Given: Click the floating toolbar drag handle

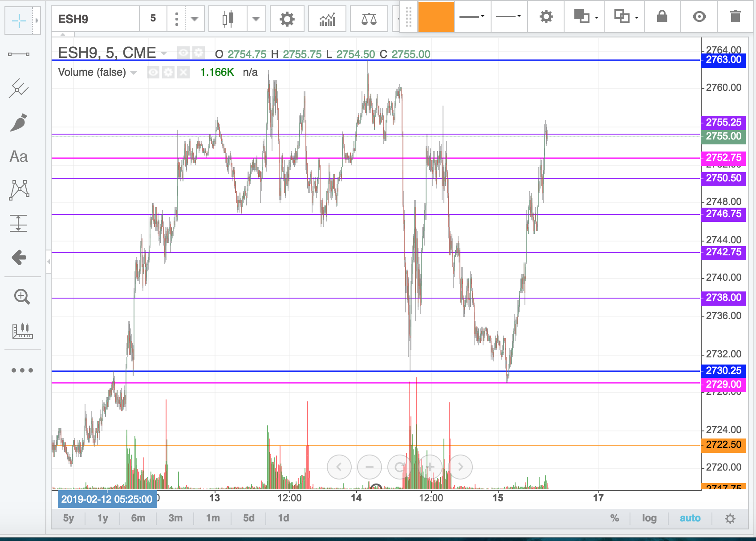Looking at the screenshot, I should (x=408, y=16).
